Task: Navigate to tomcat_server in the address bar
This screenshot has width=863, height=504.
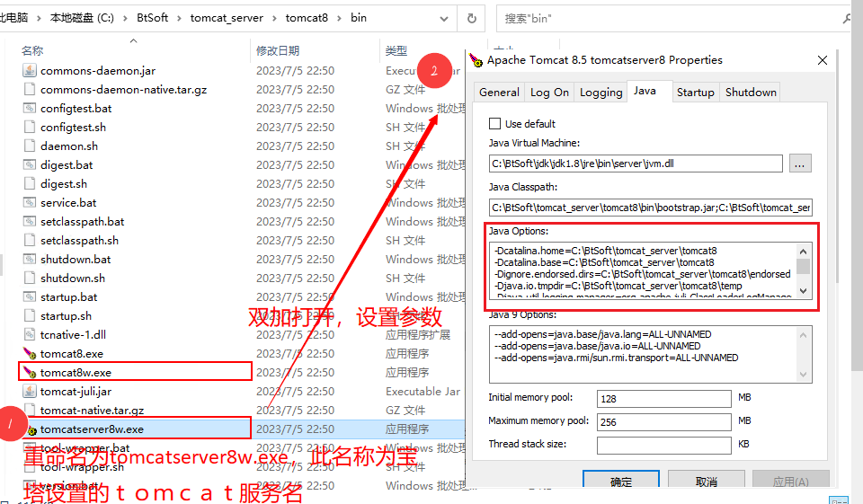Action: click(x=227, y=18)
